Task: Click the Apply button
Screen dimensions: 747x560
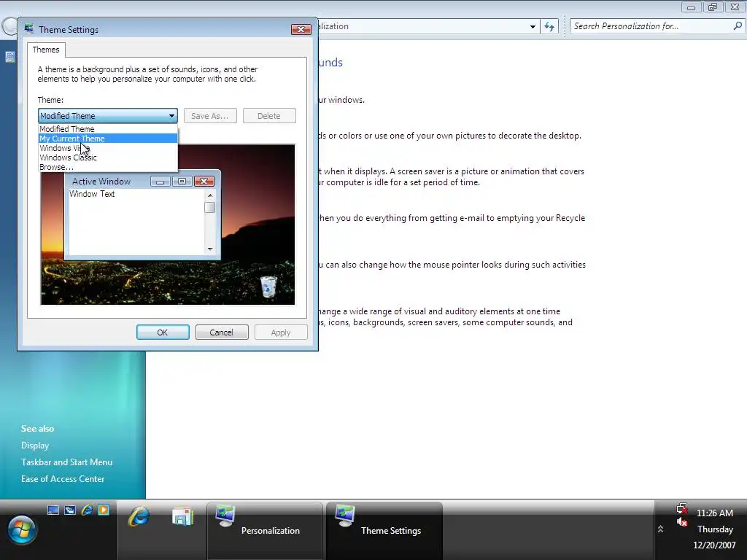Action: coord(281,332)
